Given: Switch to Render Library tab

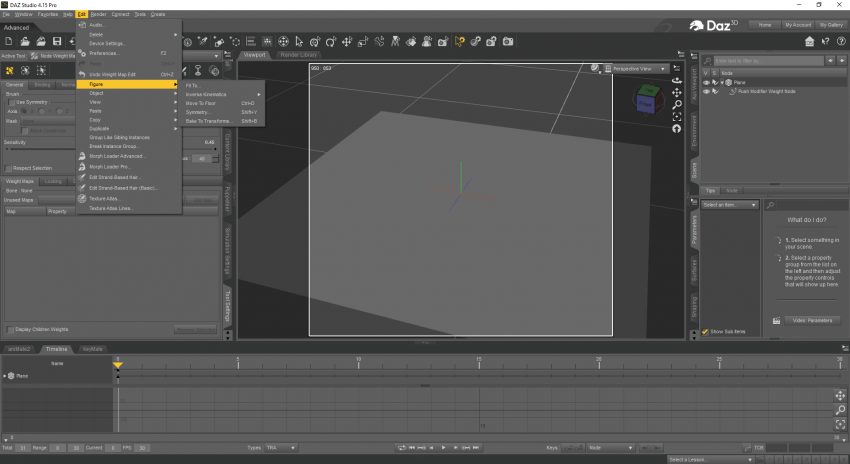Looking at the screenshot, I should (x=299, y=55).
